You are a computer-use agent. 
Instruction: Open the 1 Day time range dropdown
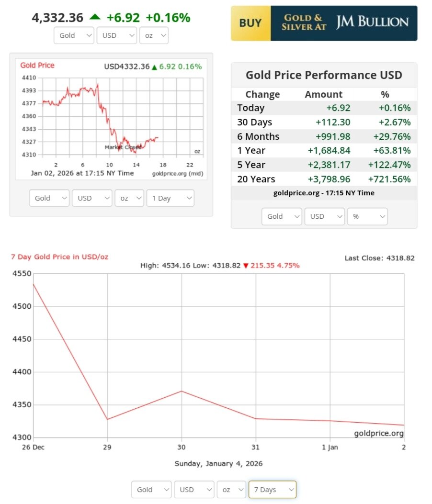(171, 198)
